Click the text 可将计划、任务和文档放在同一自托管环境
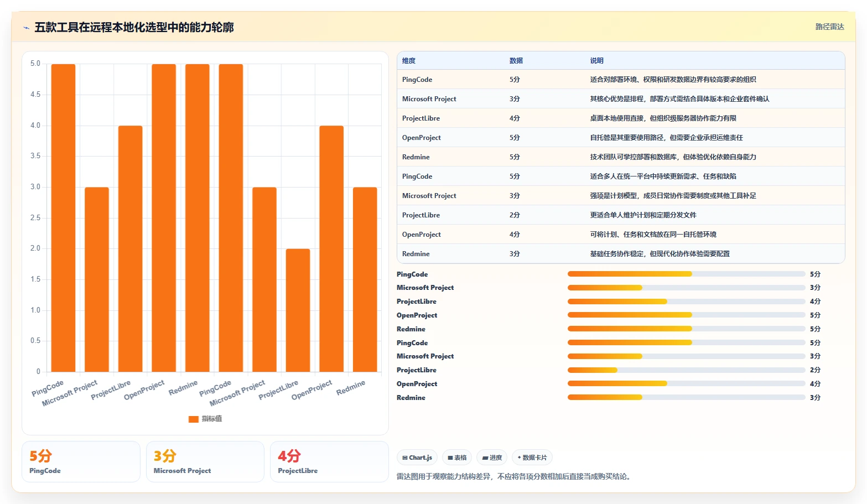The width and height of the screenshot is (867, 504). click(x=653, y=235)
